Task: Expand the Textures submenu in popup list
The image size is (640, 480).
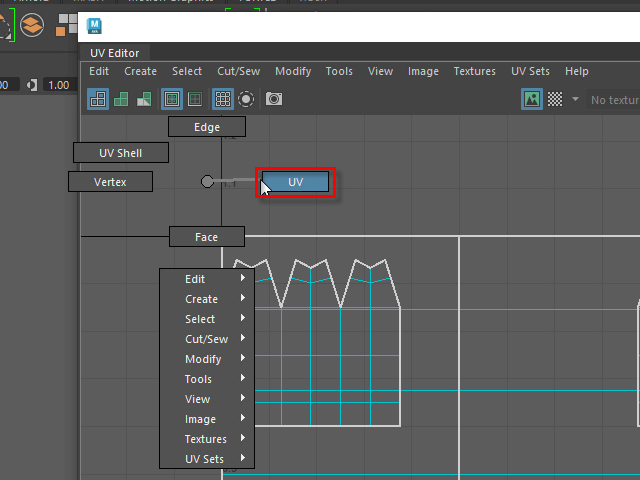Action: [x=208, y=439]
